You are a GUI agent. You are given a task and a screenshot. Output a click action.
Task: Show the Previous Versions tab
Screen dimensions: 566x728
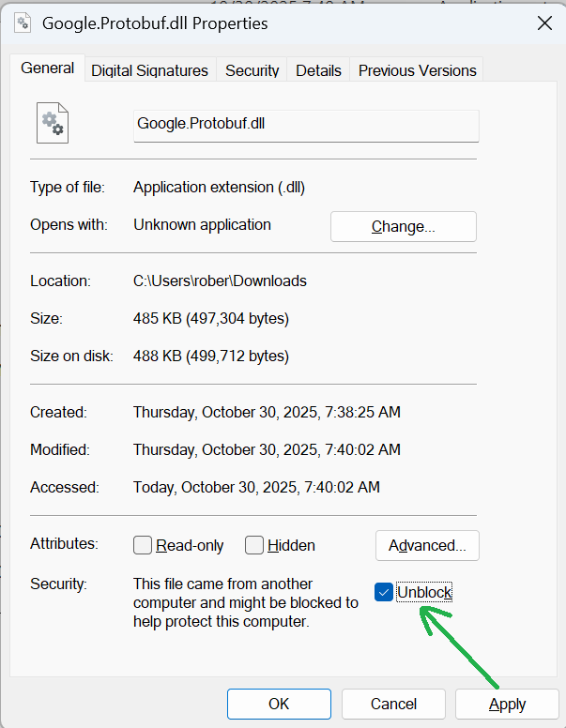417,70
